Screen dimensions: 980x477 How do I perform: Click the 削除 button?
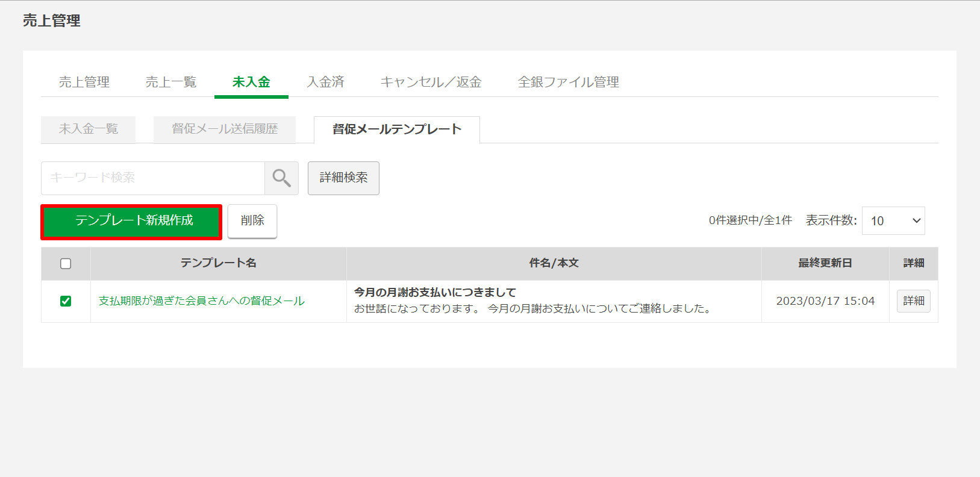point(252,221)
